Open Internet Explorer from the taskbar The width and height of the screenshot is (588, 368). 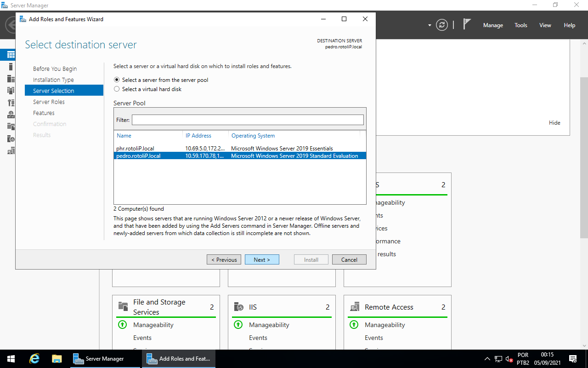[x=34, y=359]
